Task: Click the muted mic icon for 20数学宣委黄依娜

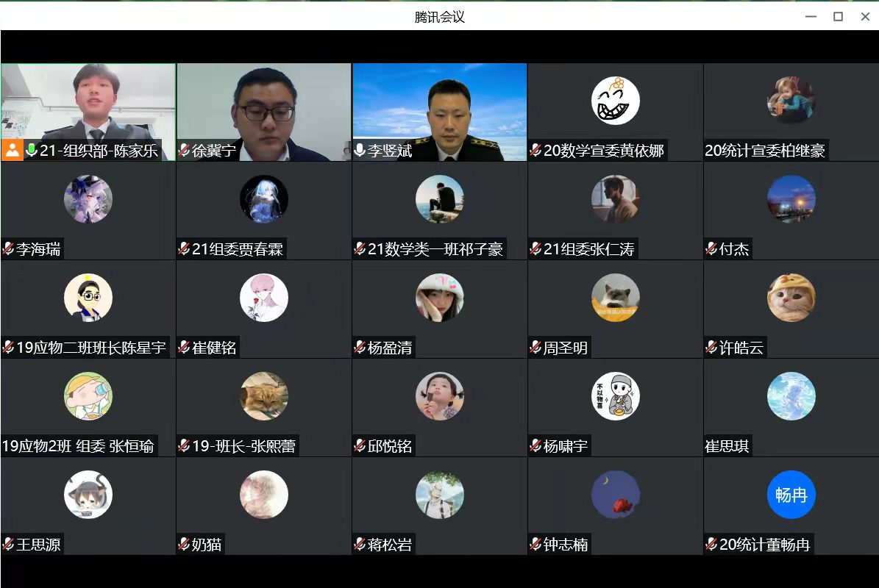Action: [x=535, y=151]
